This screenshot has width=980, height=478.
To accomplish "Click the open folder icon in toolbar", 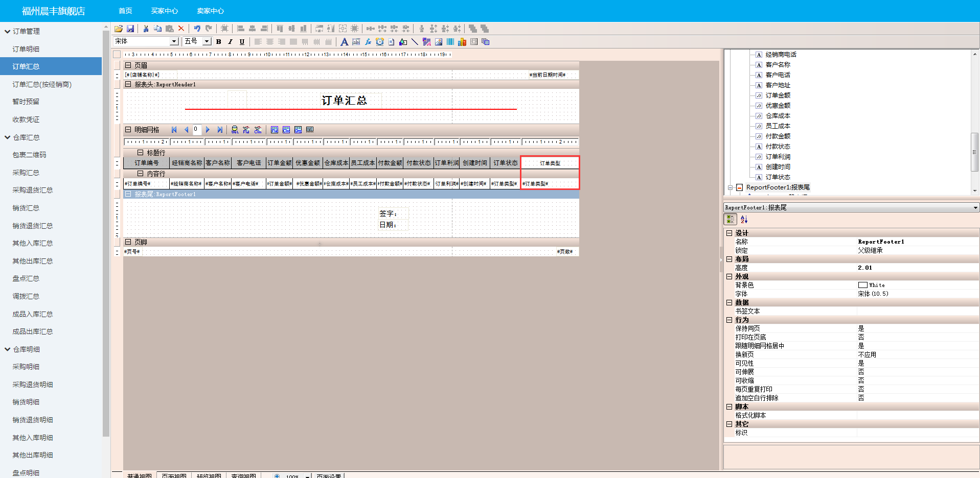I will (119, 29).
